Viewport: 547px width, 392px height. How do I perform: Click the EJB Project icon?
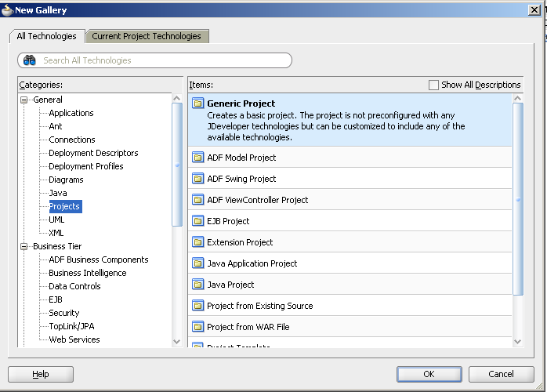pyautogui.click(x=197, y=221)
